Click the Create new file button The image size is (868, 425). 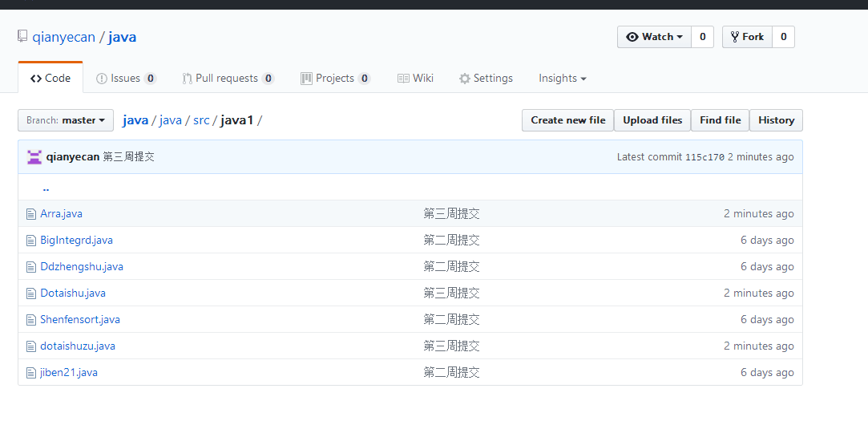tap(568, 120)
